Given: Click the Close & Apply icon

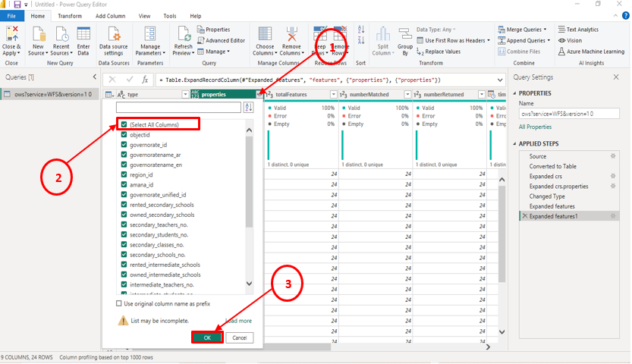Looking at the screenshot, I should (11, 34).
